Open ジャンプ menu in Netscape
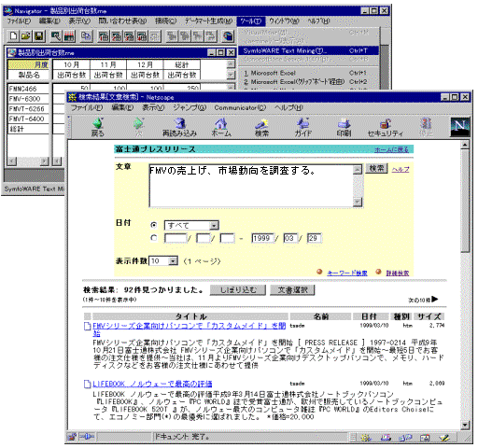The image size is (478, 448). [190, 107]
